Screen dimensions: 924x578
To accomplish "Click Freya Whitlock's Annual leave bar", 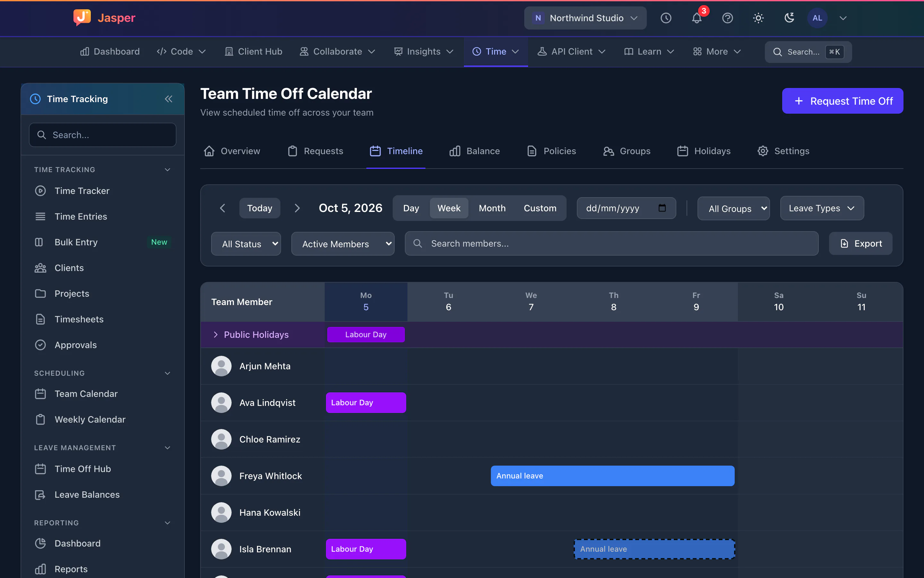I will [x=612, y=476].
